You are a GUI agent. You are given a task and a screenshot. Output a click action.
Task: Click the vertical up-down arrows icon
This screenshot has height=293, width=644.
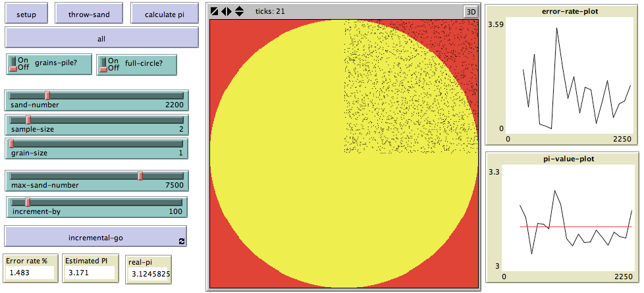click(239, 11)
